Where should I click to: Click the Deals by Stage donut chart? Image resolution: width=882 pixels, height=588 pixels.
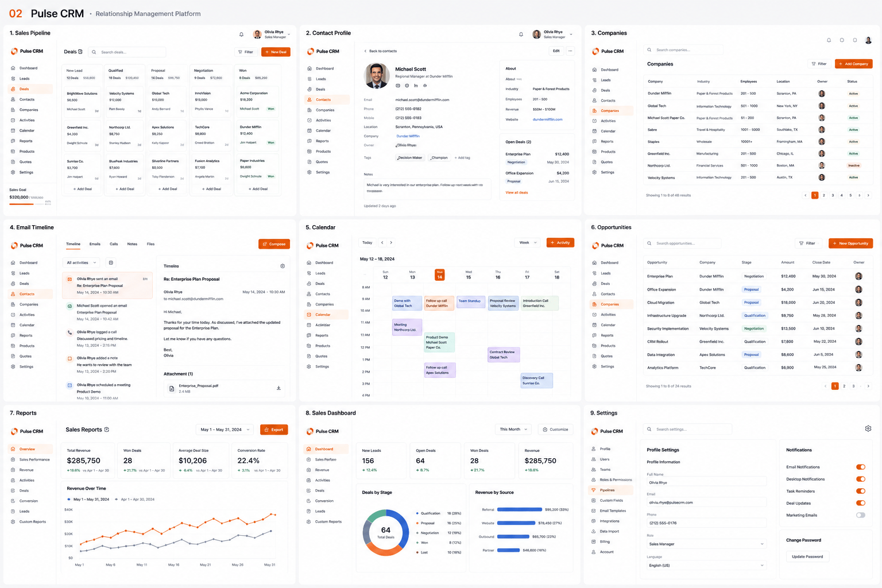coord(386,532)
